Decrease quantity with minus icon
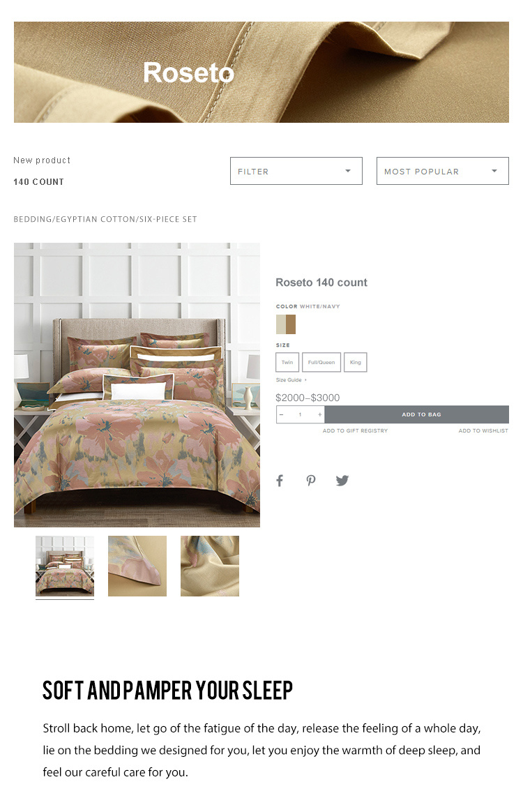Viewport: 523px width, 812px height. click(281, 415)
